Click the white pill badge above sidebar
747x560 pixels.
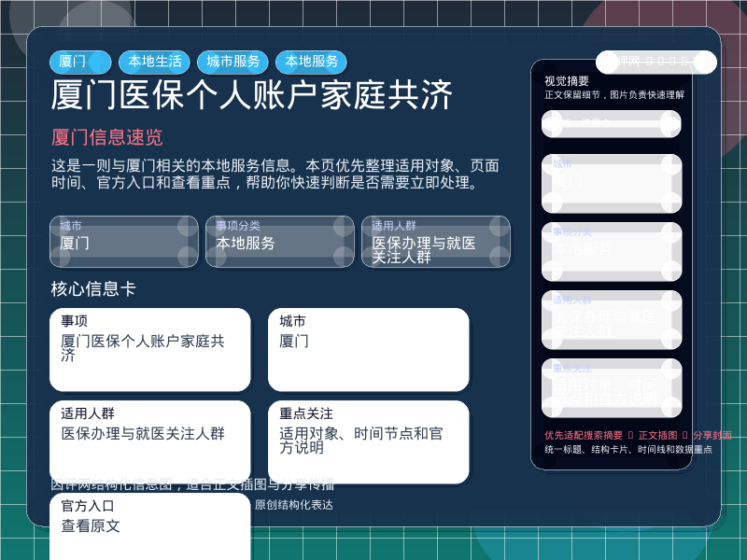[x=655, y=63]
